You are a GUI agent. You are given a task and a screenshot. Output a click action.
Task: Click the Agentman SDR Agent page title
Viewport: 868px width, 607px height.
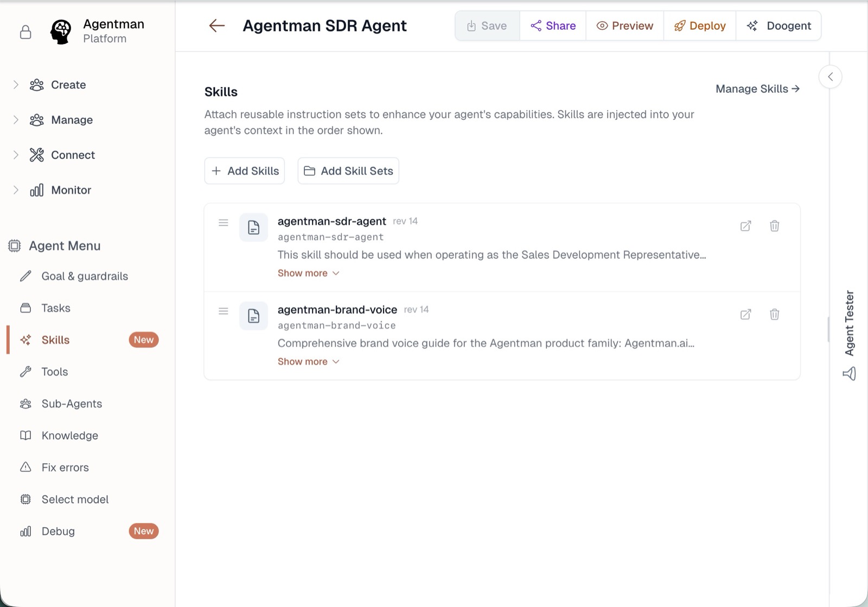point(324,25)
